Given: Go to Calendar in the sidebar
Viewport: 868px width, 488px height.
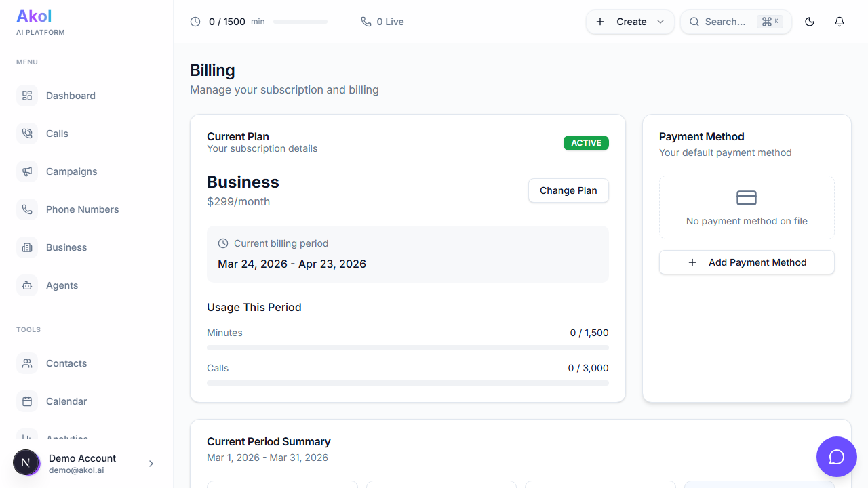Looking at the screenshot, I should (x=66, y=401).
